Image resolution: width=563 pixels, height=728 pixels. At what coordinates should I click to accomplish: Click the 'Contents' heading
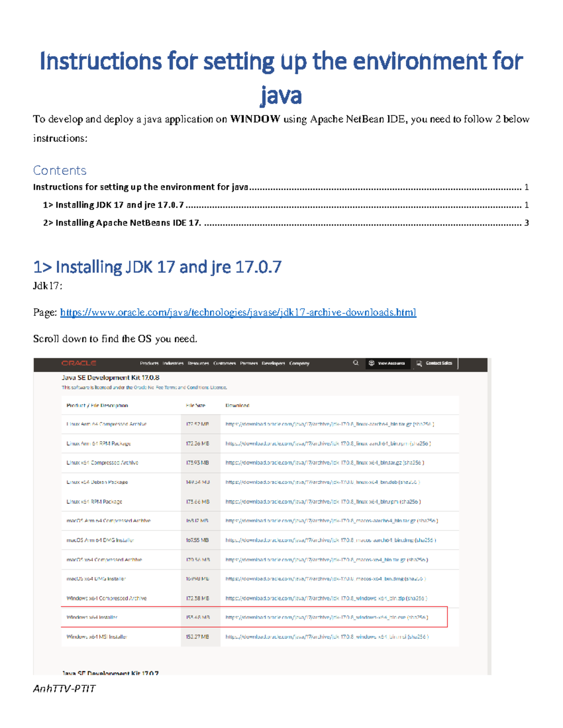[60, 170]
